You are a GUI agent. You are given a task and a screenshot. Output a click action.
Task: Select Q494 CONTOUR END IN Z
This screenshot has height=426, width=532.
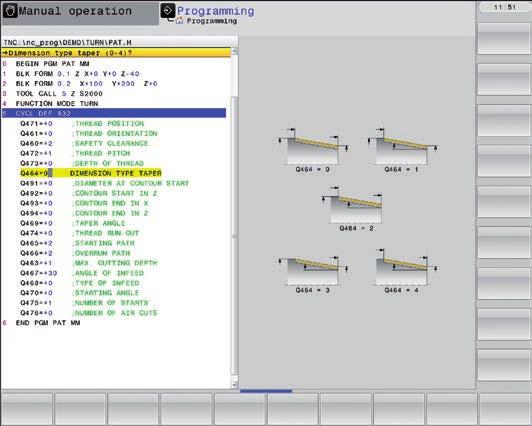click(84, 213)
